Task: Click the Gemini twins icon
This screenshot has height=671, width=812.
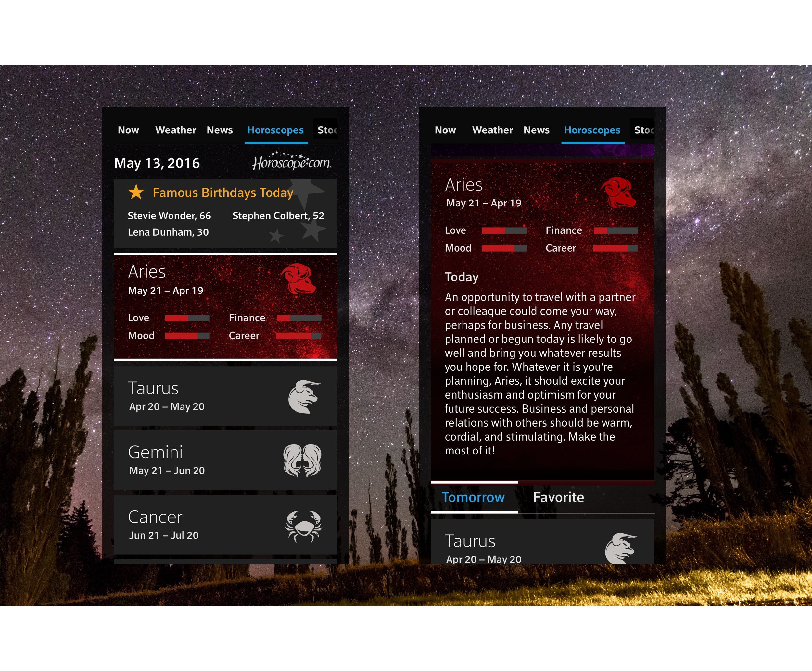Action: [x=302, y=461]
